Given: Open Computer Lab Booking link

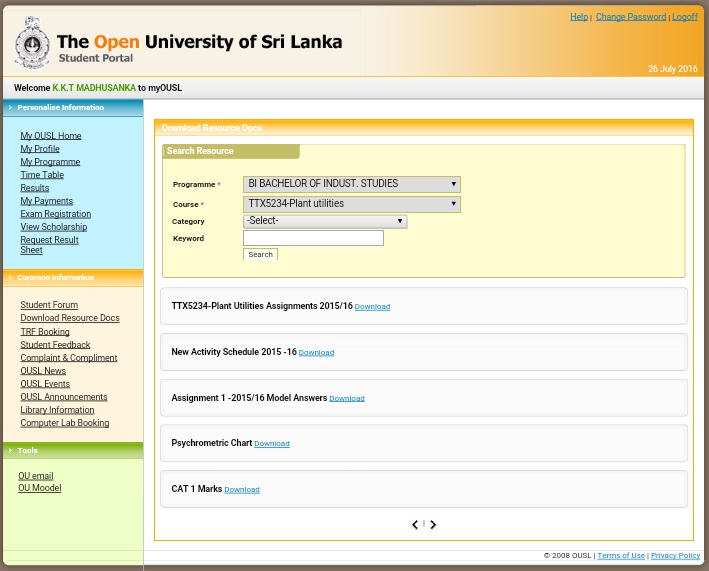Looking at the screenshot, I should click(x=65, y=423).
